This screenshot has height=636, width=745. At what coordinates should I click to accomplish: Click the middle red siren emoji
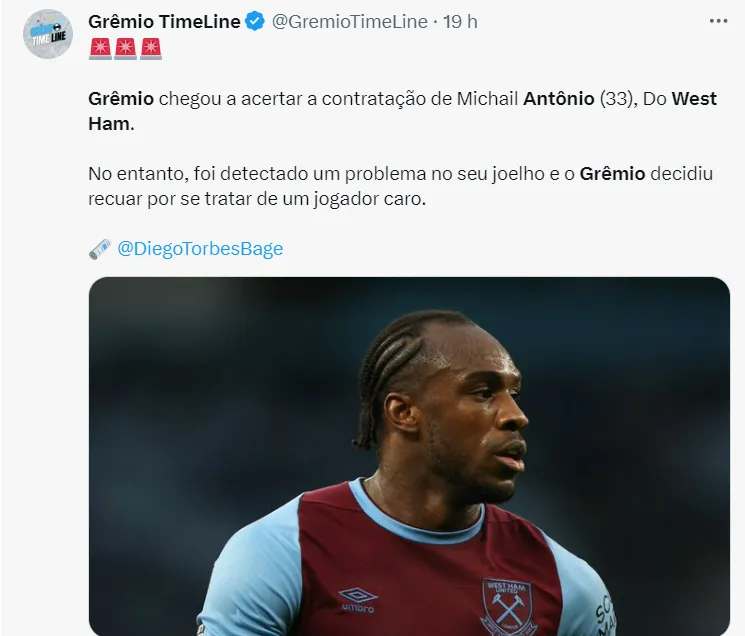pyautogui.click(x=125, y=48)
